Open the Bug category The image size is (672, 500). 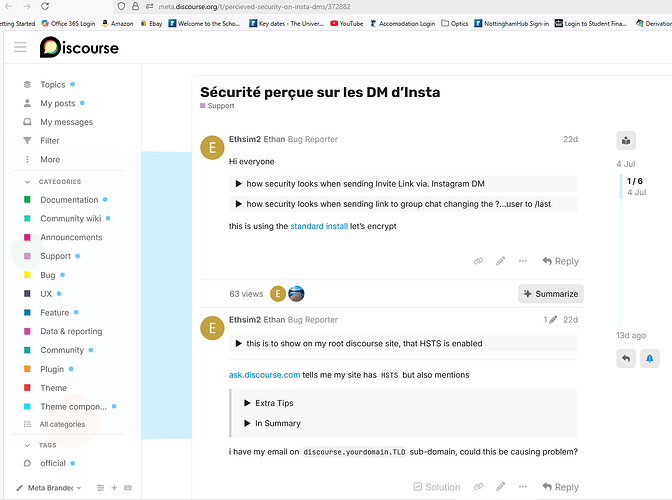click(x=48, y=275)
